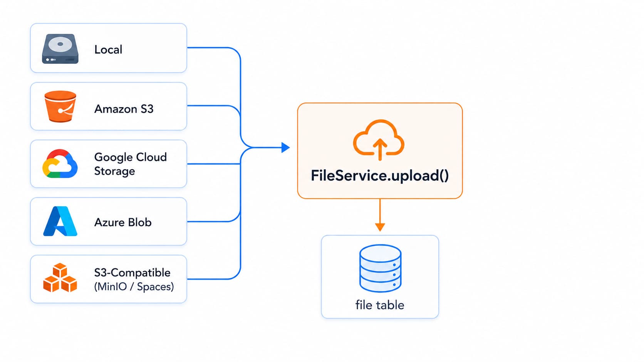Click the blue database cylinder icon
Screen dimensions: 644x362
pyautogui.click(x=380, y=269)
